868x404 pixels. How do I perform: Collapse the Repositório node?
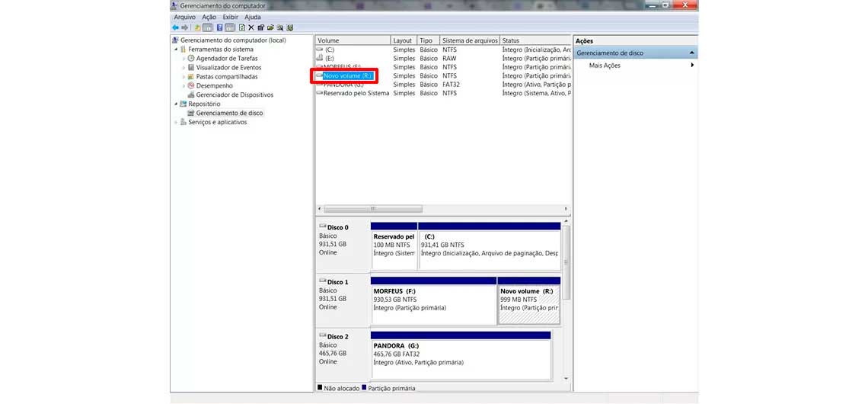177,104
